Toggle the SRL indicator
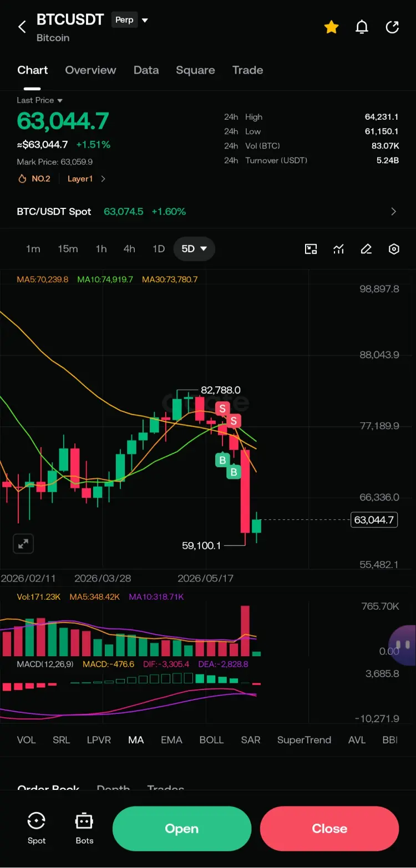 pos(61,740)
